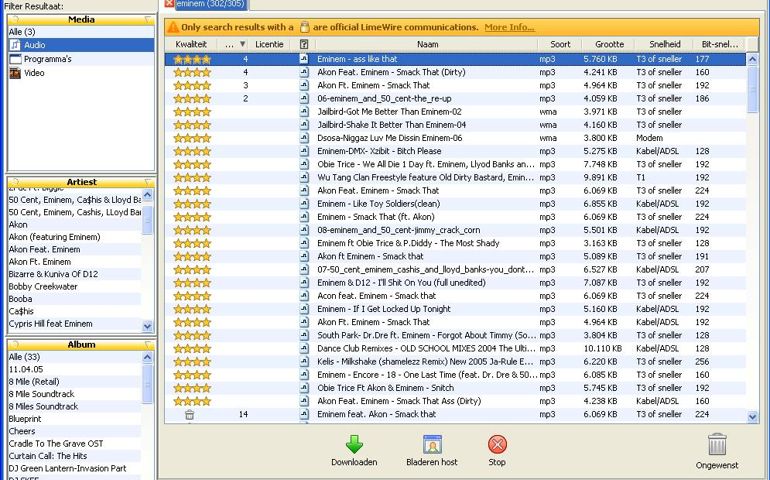Sort results by Naam column
Viewport: 770px width, 480px height.
pyautogui.click(x=427, y=44)
